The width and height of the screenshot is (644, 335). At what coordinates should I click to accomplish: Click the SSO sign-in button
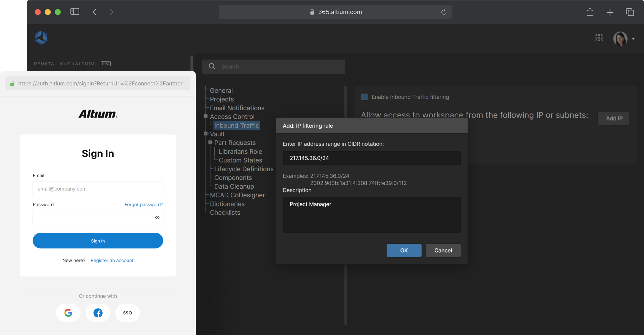tap(127, 313)
